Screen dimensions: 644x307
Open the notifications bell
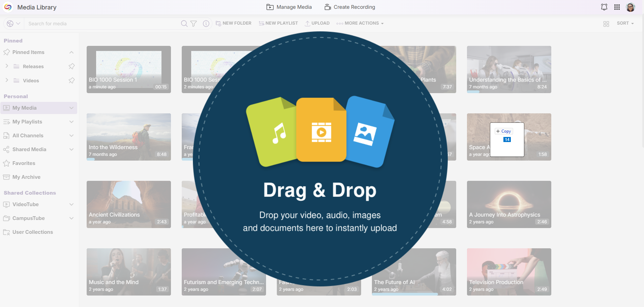click(x=604, y=7)
